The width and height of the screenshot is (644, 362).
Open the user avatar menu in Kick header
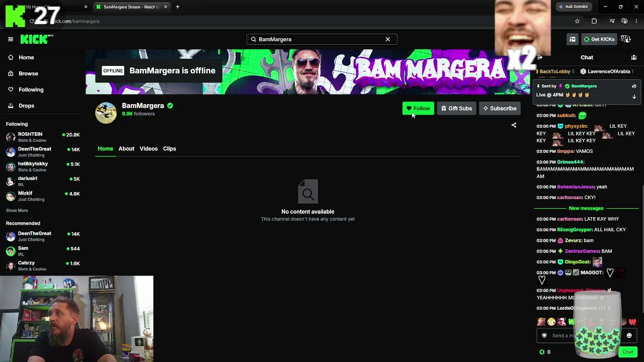[x=625, y=39]
